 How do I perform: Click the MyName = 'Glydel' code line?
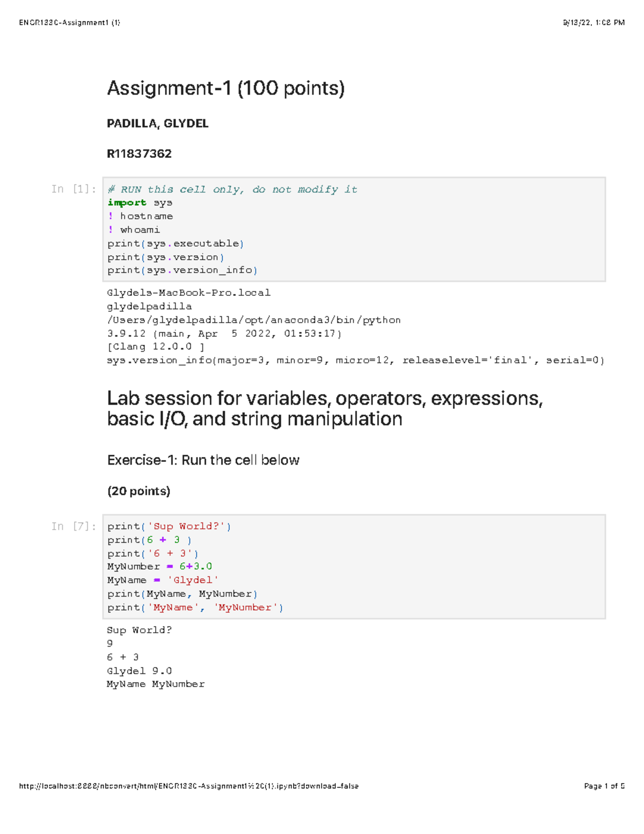pos(163,580)
